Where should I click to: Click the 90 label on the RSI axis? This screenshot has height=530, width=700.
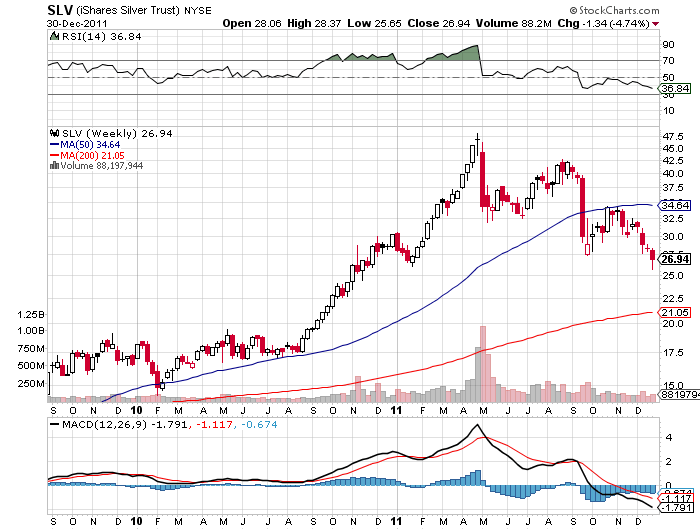tap(668, 45)
